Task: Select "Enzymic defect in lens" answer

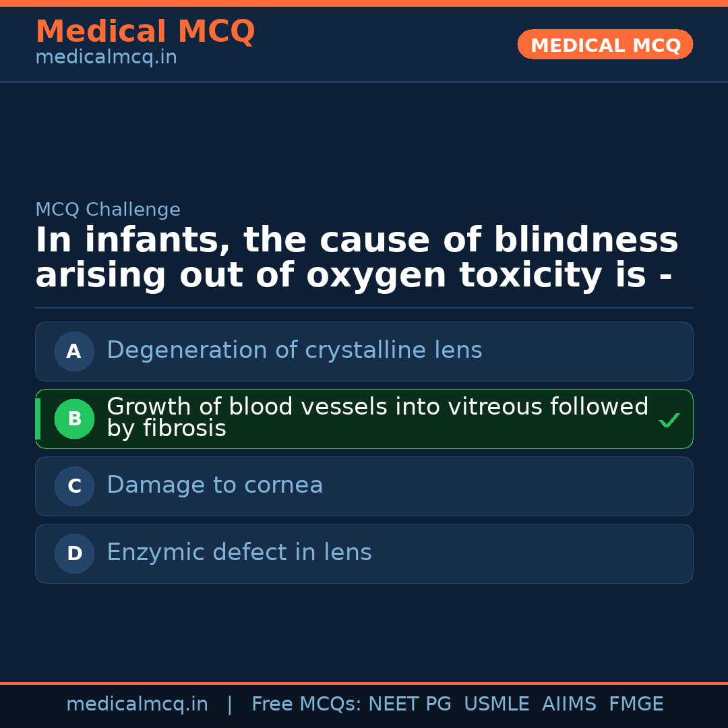Action: click(239, 553)
